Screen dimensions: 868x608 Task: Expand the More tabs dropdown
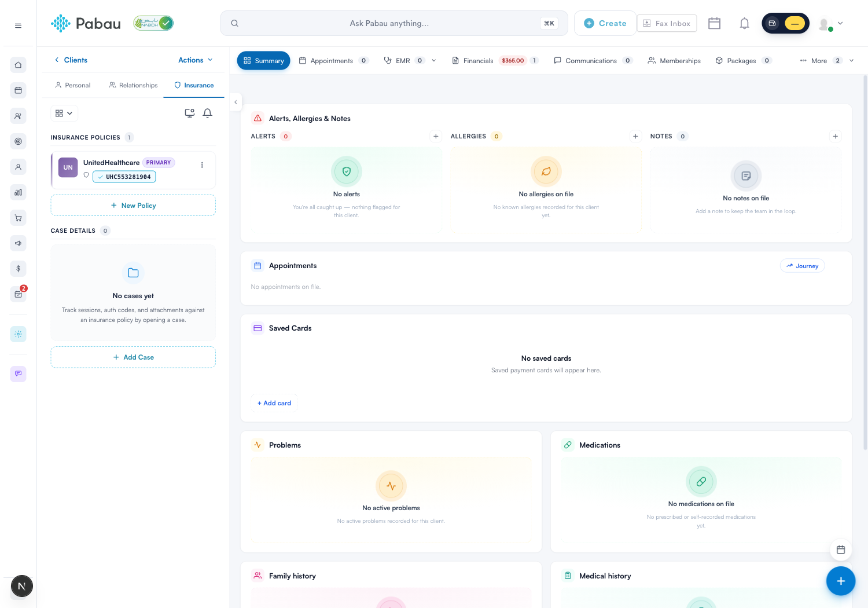[x=826, y=61]
